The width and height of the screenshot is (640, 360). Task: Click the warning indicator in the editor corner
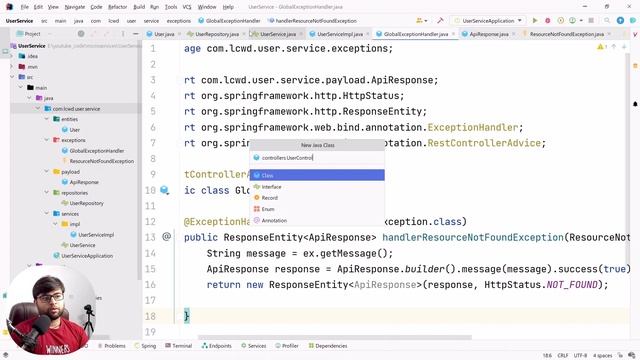pos(602,47)
